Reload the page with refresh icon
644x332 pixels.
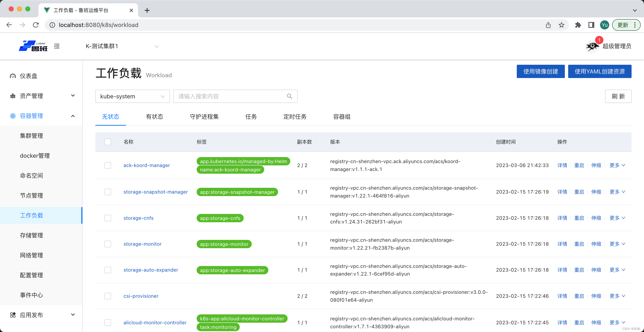[36, 25]
